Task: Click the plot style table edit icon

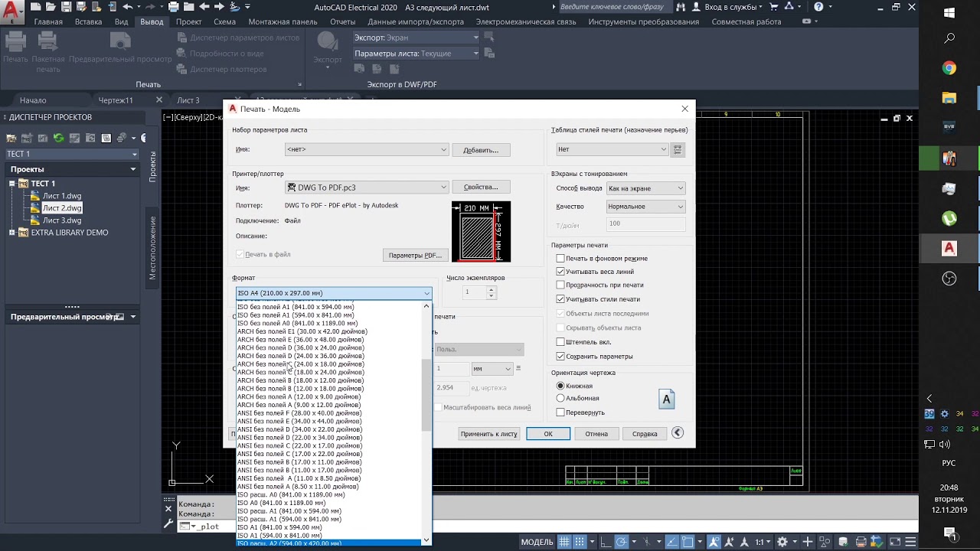Action: [678, 150]
